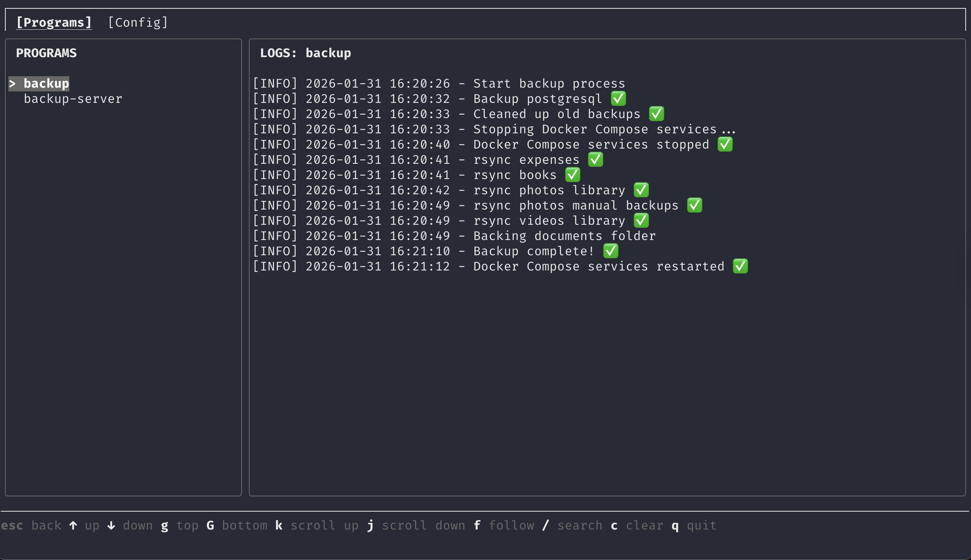
Task: Switch to the Config tab
Action: tap(138, 22)
